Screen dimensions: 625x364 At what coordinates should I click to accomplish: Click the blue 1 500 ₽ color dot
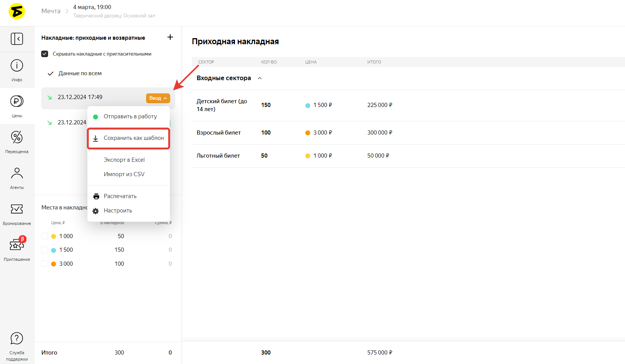click(x=308, y=105)
